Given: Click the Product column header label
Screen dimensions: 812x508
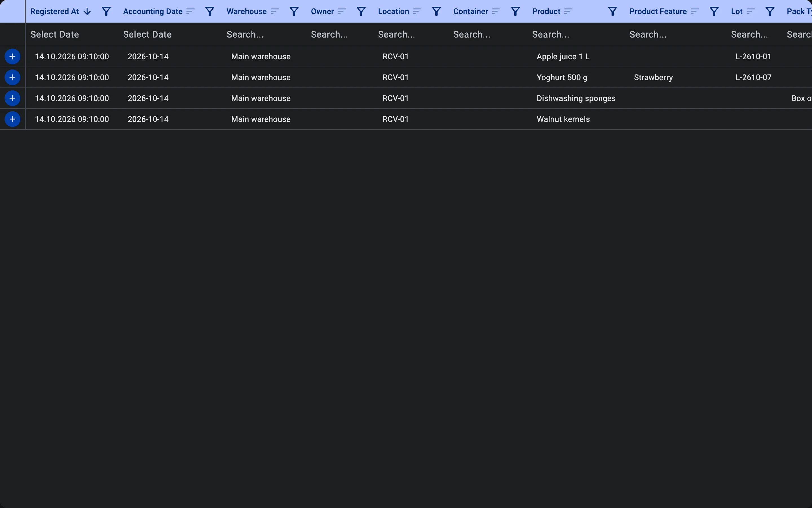Looking at the screenshot, I should (x=546, y=11).
